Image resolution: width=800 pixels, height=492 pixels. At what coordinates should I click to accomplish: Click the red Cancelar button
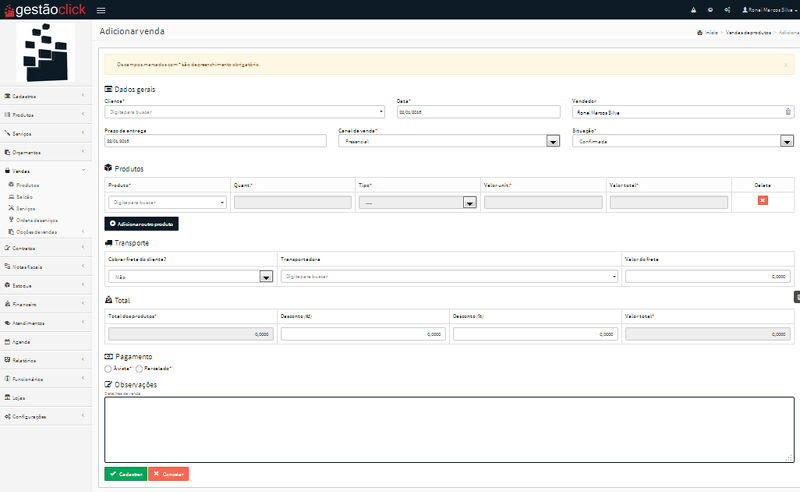click(168, 474)
